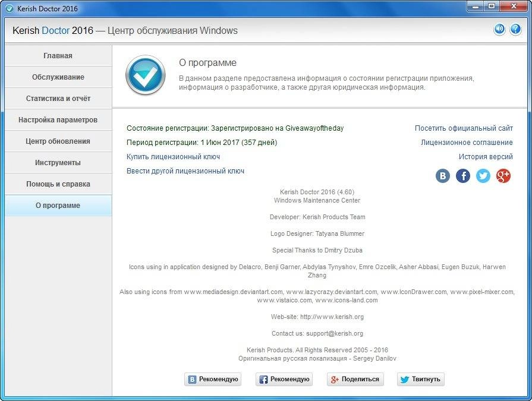Click the VK Рекомендую button
This screenshot has width=532, height=401.
(x=213, y=379)
